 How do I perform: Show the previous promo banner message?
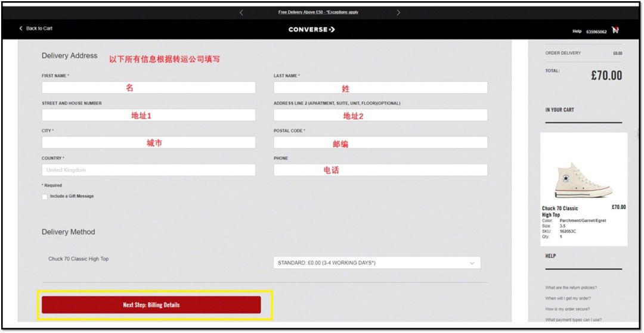(241, 13)
